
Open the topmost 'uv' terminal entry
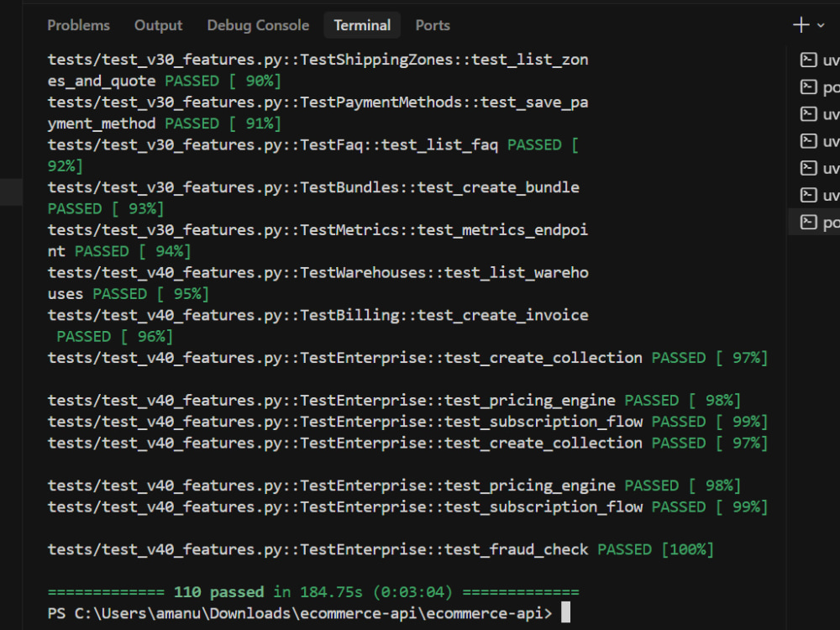coord(818,60)
